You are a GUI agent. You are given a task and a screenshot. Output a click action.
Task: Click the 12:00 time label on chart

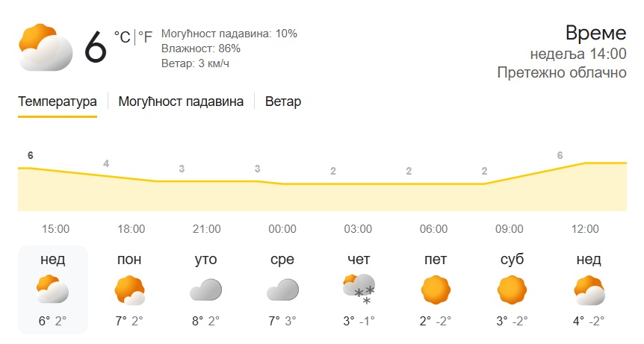tap(585, 228)
